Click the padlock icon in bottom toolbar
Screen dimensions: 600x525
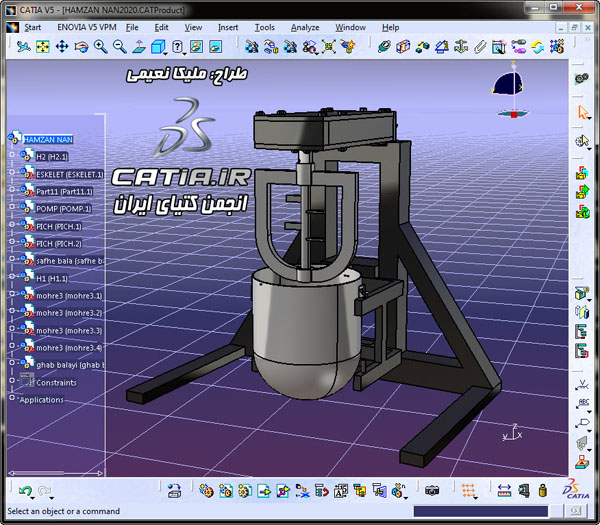click(x=543, y=491)
